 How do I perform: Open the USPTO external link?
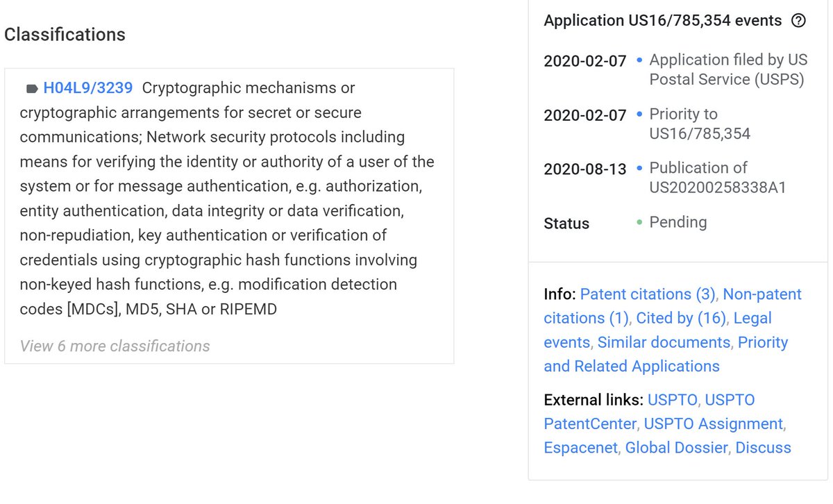pos(674,400)
